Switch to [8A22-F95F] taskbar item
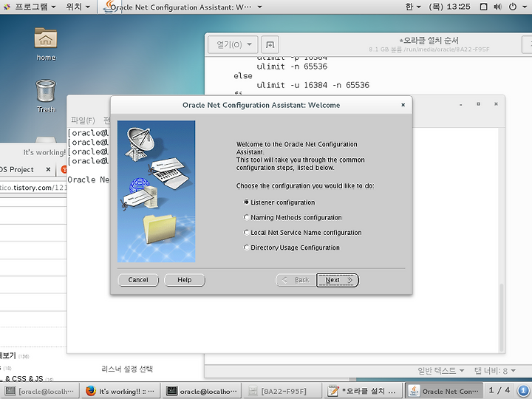Screen dimensions: 532x399 tap(282, 391)
